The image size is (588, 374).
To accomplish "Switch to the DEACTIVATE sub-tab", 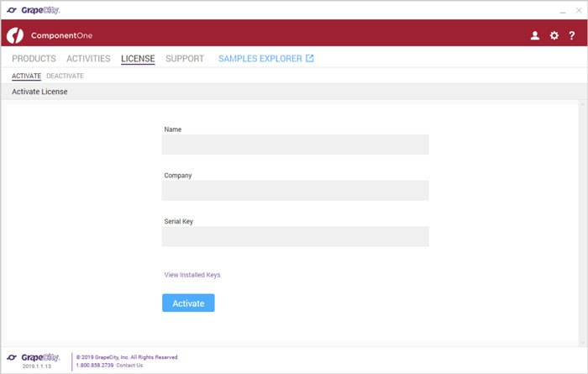I will pos(66,76).
